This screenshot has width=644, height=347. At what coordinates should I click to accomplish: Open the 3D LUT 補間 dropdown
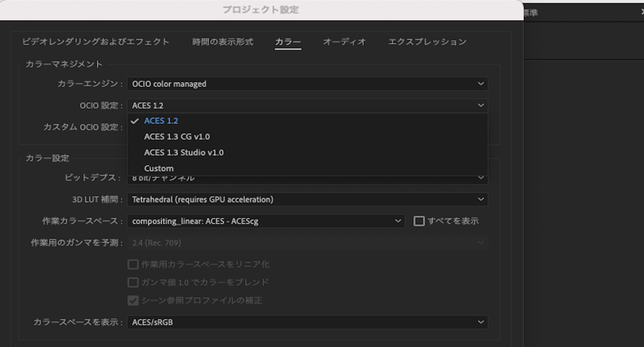click(307, 199)
